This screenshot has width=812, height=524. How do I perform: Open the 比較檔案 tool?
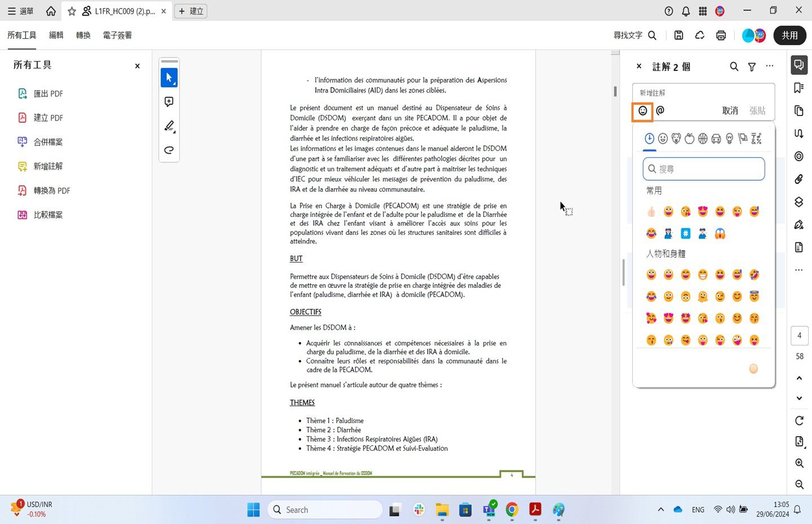point(41,215)
